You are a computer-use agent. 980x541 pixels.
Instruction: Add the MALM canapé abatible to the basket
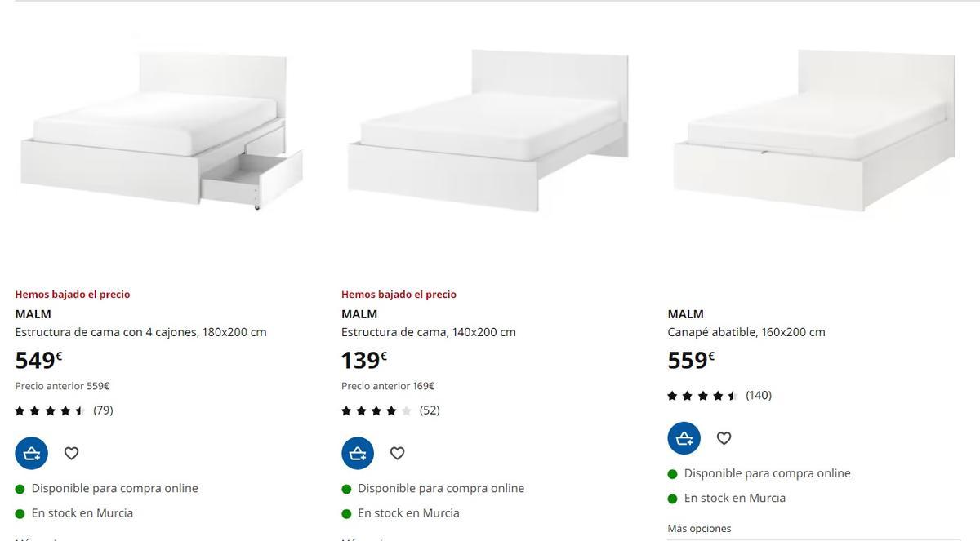[684, 437]
